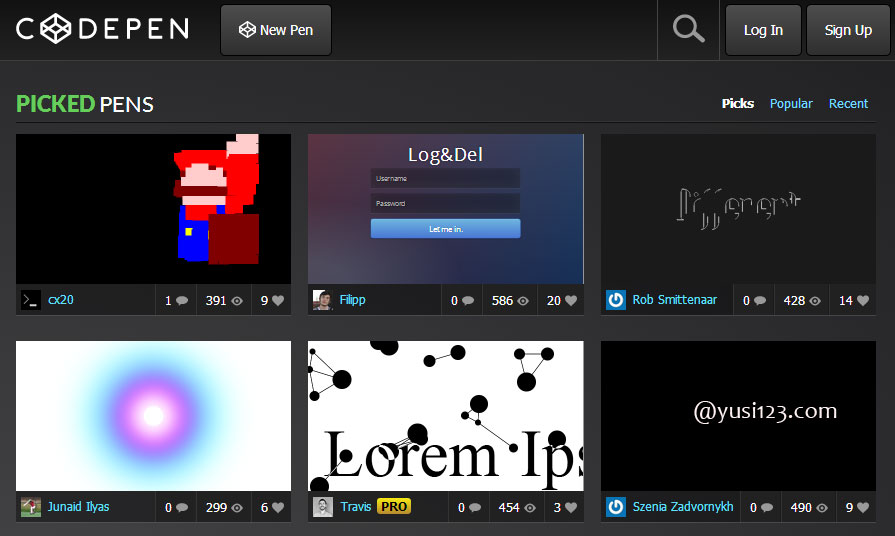Switch to the Popular tab

coord(791,103)
